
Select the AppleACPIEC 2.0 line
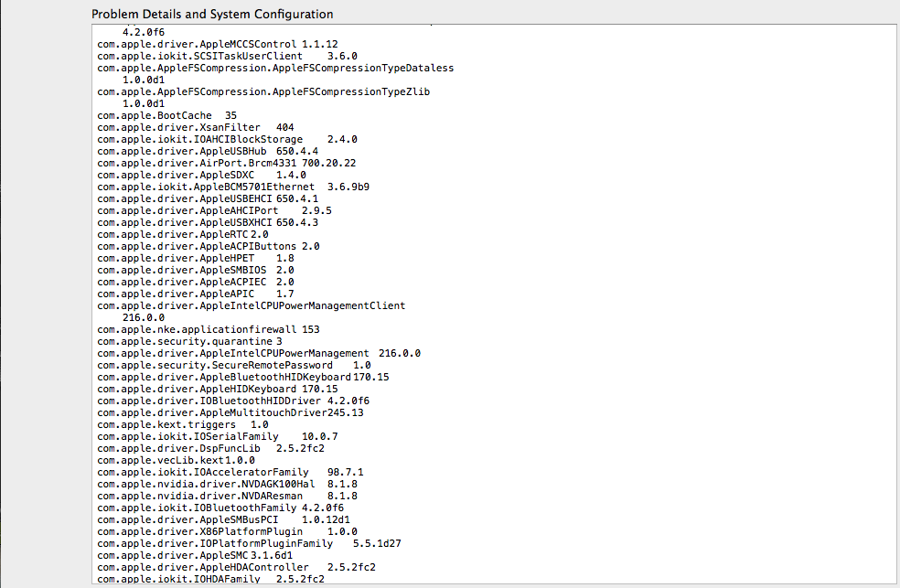[x=196, y=283]
